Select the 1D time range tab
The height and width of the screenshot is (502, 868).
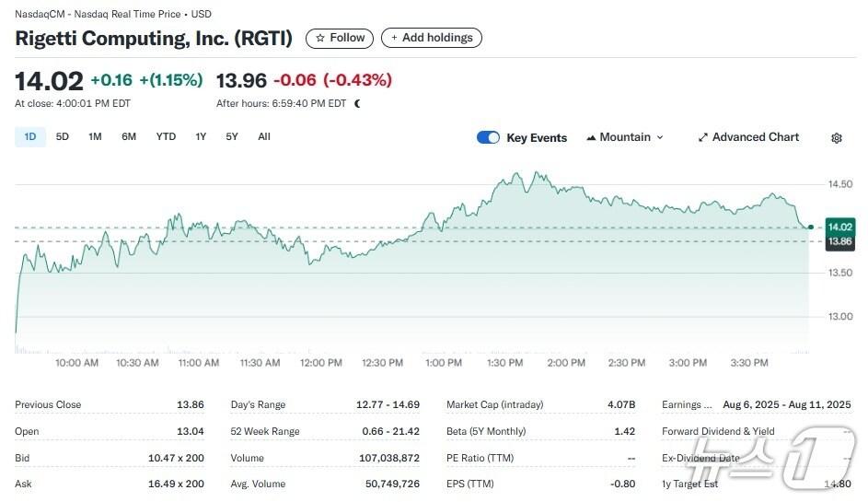[x=30, y=137]
